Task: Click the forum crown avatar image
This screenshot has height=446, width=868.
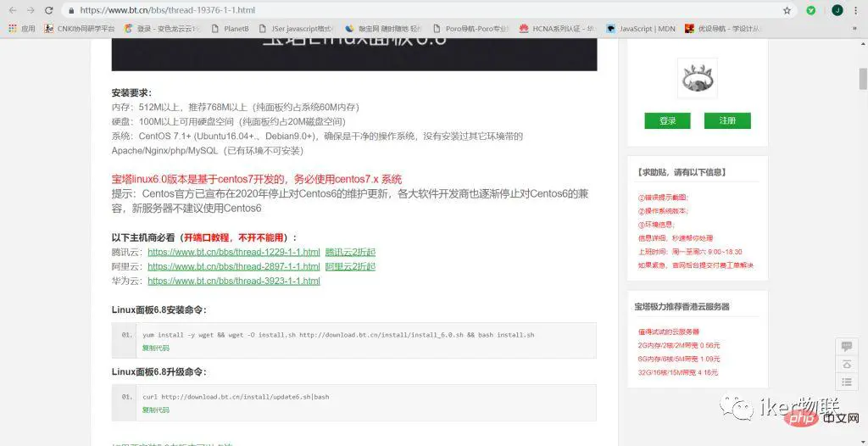Action: coord(698,78)
